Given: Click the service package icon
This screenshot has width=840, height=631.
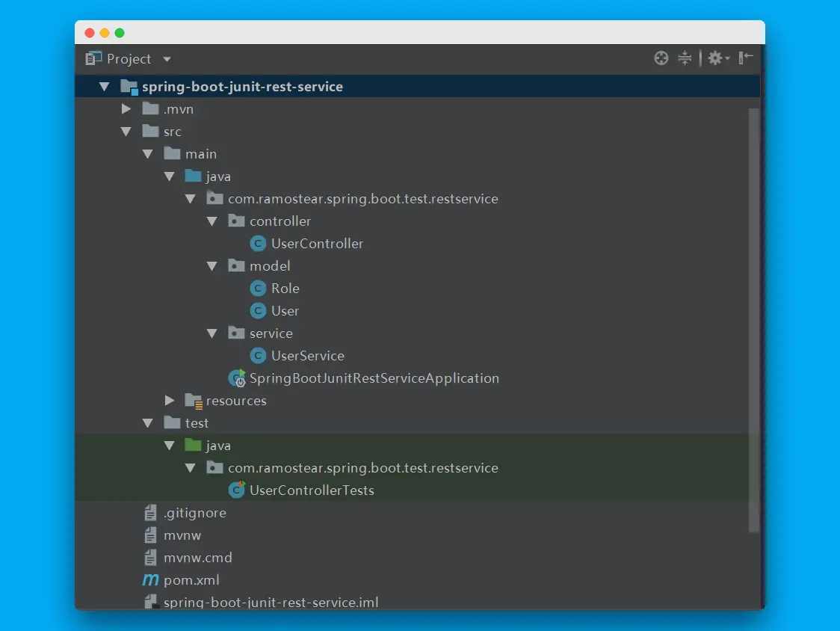Looking at the screenshot, I should [x=236, y=333].
